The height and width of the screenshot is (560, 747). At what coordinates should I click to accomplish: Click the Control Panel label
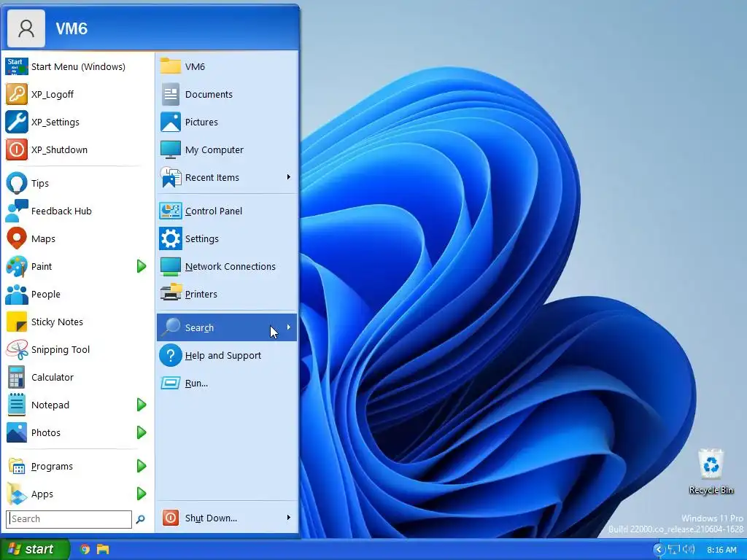click(x=214, y=211)
